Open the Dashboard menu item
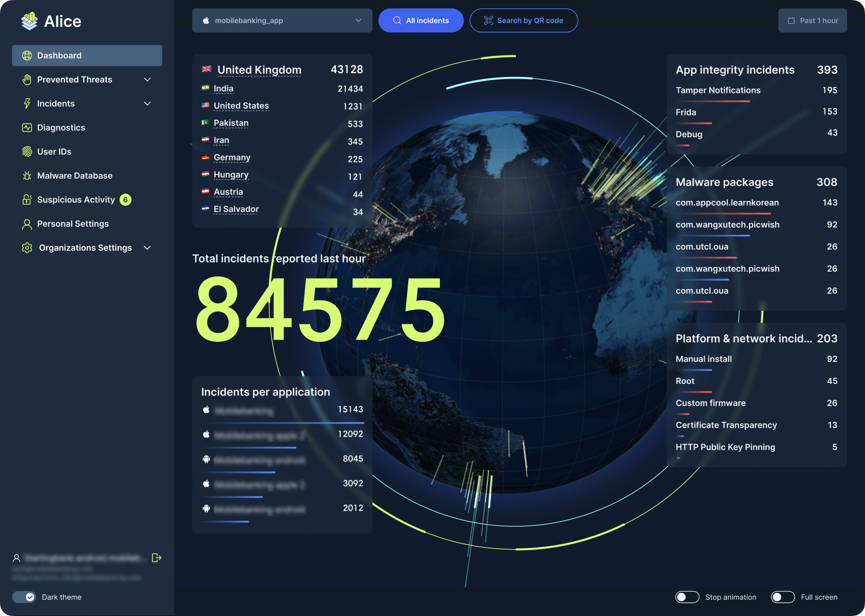Image resolution: width=865 pixels, height=616 pixels. [87, 55]
